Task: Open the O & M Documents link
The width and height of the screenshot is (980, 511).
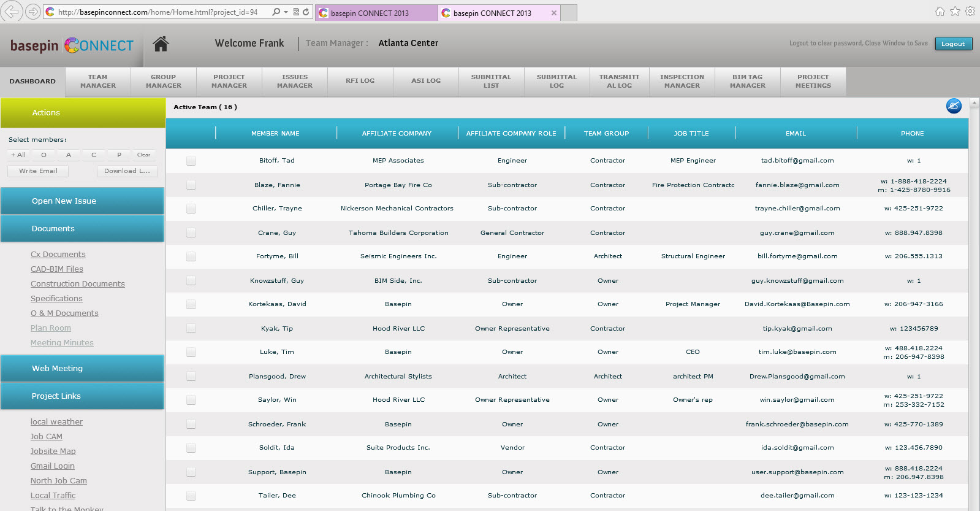Action: [64, 313]
